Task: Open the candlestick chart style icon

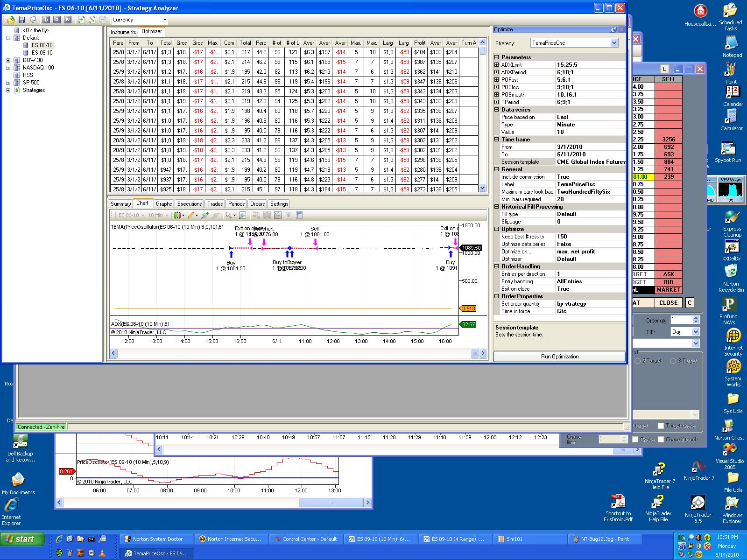Action: (x=177, y=215)
